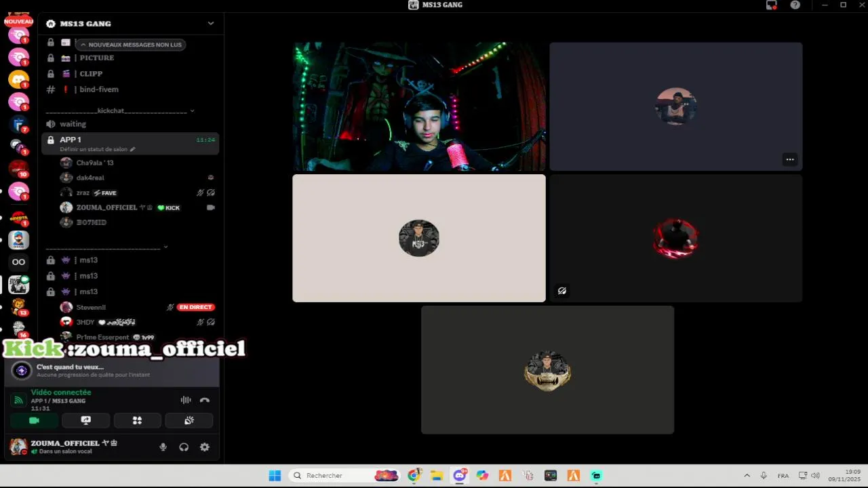Open the server icon with badge 10
Image resolution: width=868 pixels, height=488 pixels.
coord(18,169)
